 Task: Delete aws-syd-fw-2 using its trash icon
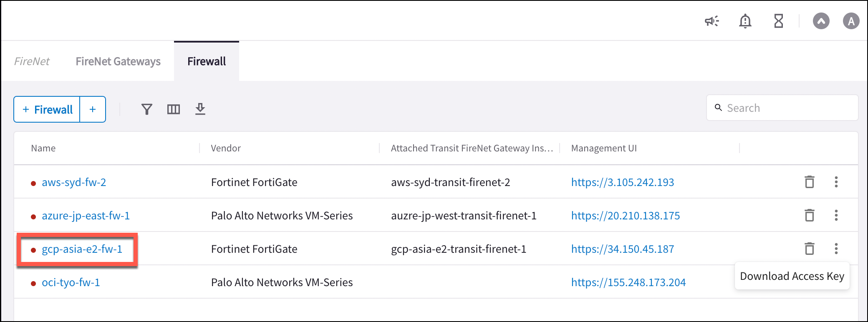[x=810, y=182]
